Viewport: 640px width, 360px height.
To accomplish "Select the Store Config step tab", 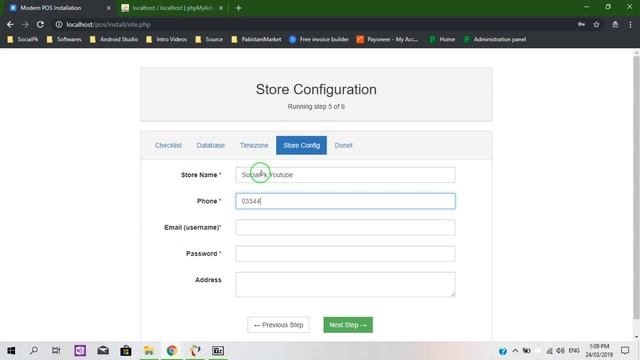I will pyautogui.click(x=301, y=145).
